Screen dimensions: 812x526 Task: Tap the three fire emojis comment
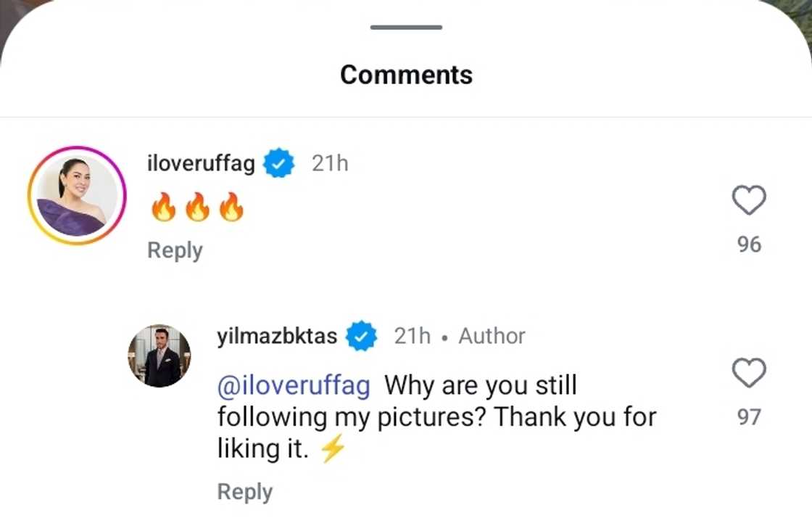coord(196,207)
